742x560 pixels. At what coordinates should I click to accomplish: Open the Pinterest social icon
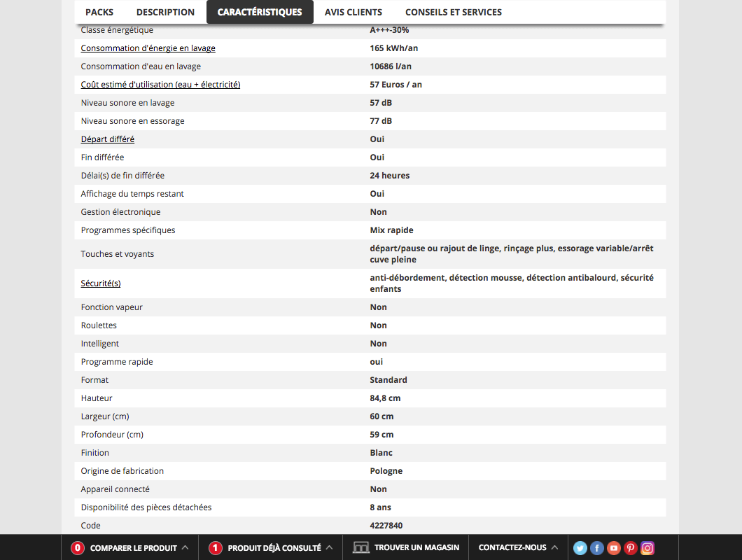coord(631,548)
